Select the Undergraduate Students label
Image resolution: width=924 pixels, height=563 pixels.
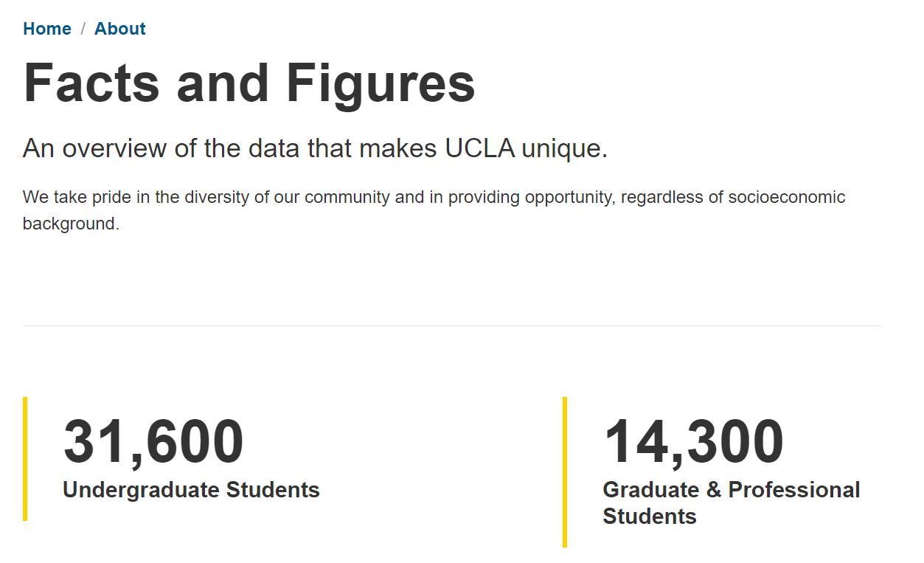[191, 490]
